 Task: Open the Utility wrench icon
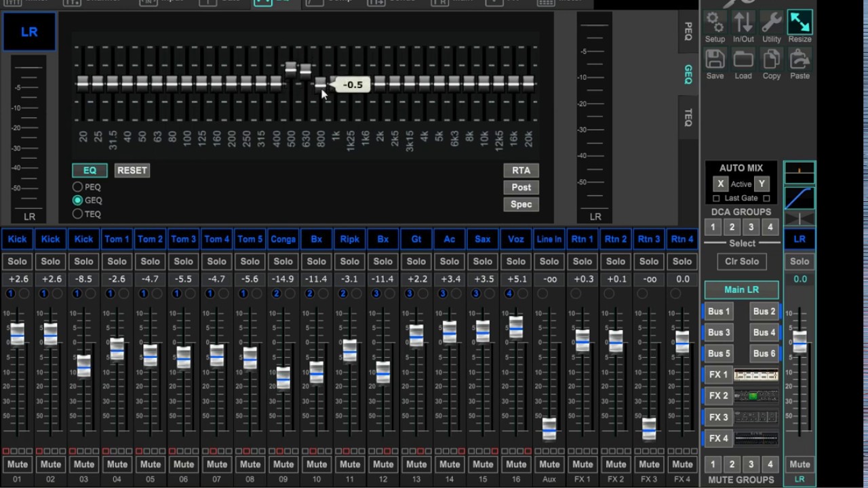tap(772, 23)
